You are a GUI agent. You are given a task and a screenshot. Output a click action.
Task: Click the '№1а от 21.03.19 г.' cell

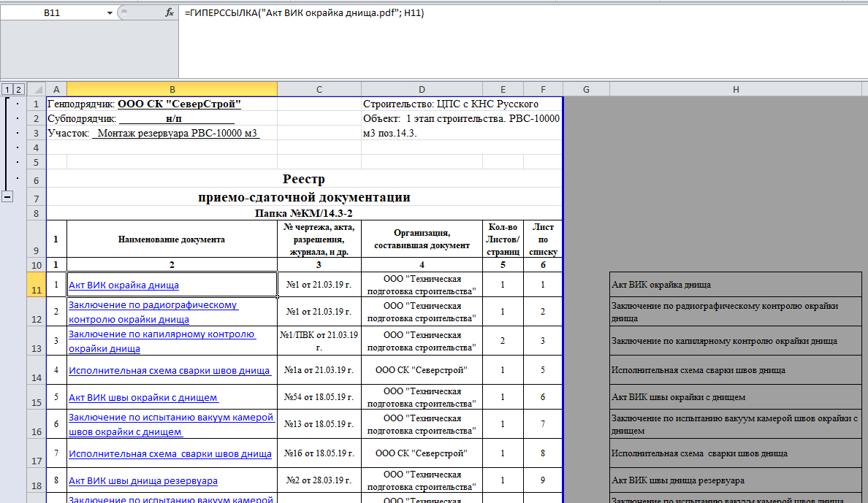(x=319, y=369)
